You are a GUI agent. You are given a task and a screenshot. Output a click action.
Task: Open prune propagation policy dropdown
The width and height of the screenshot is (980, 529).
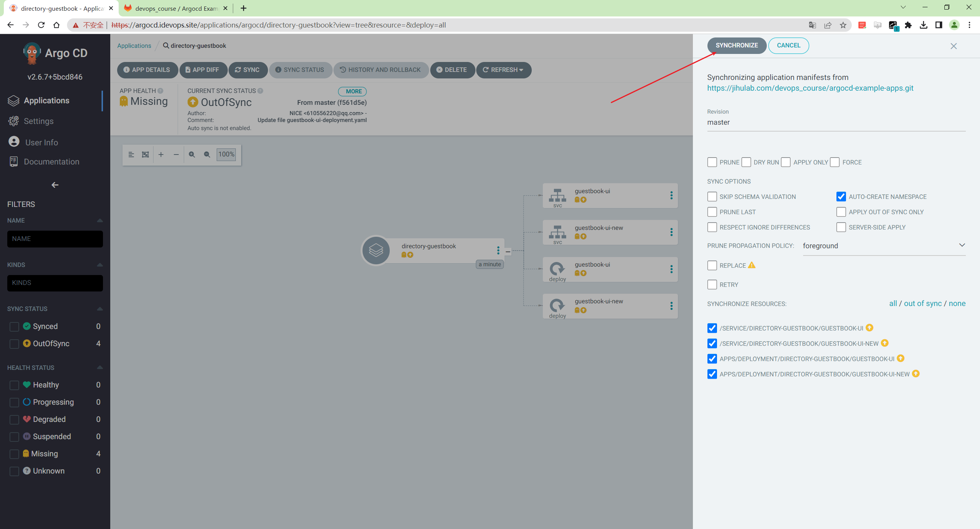pos(884,246)
